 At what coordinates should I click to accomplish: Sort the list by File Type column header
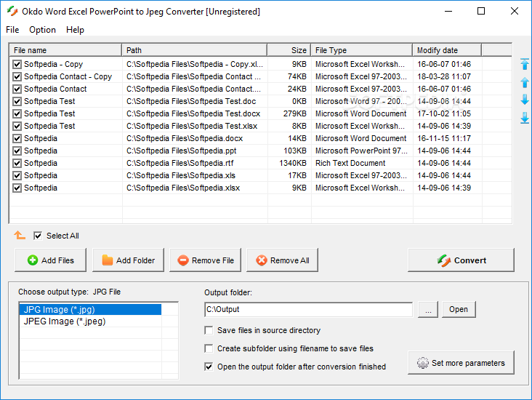tap(362, 50)
